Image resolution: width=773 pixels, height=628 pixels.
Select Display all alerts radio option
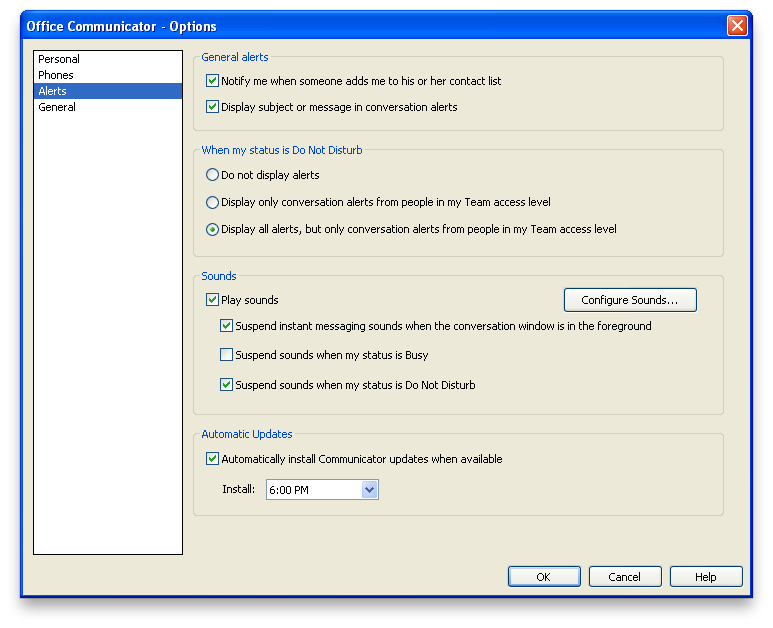pos(212,229)
